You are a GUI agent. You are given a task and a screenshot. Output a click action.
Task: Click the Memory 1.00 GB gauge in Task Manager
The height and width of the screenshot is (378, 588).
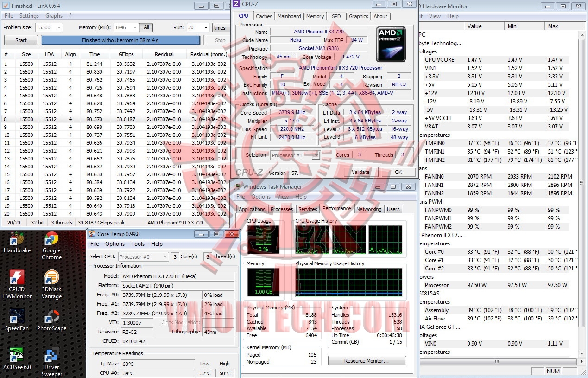coord(263,282)
